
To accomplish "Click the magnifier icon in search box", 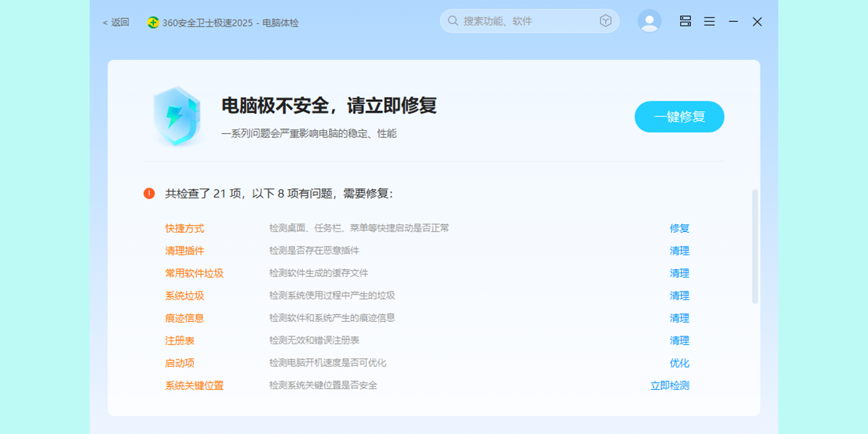I will 453,21.
